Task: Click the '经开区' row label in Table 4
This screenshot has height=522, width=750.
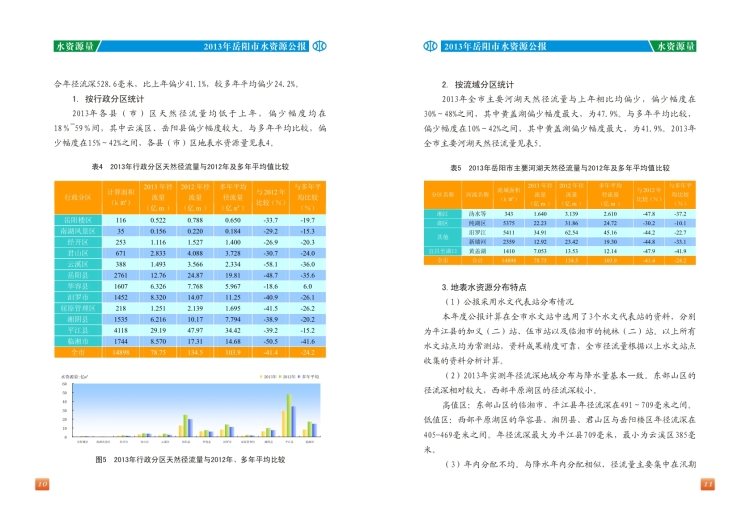Action: (x=78, y=242)
